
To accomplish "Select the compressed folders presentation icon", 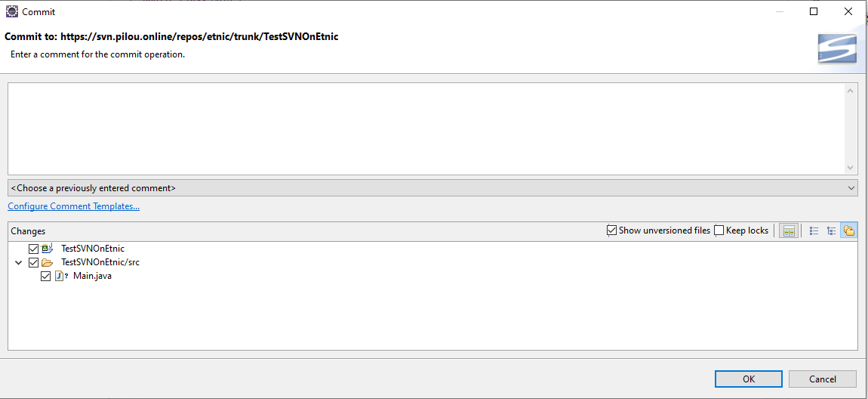I will (849, 230).
